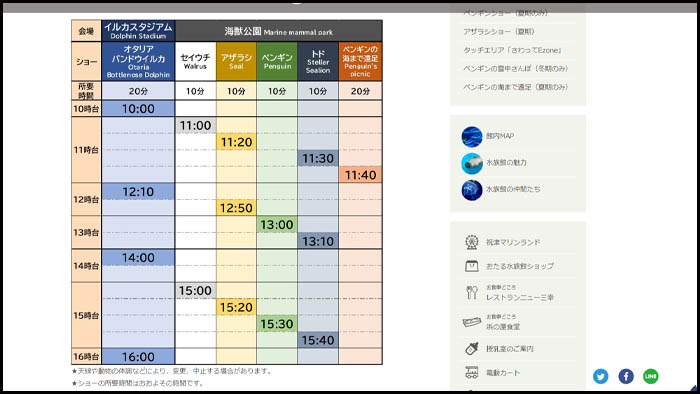Click the 15:00 walrus show time
700x394 pixels.
[x=195, y=290]
